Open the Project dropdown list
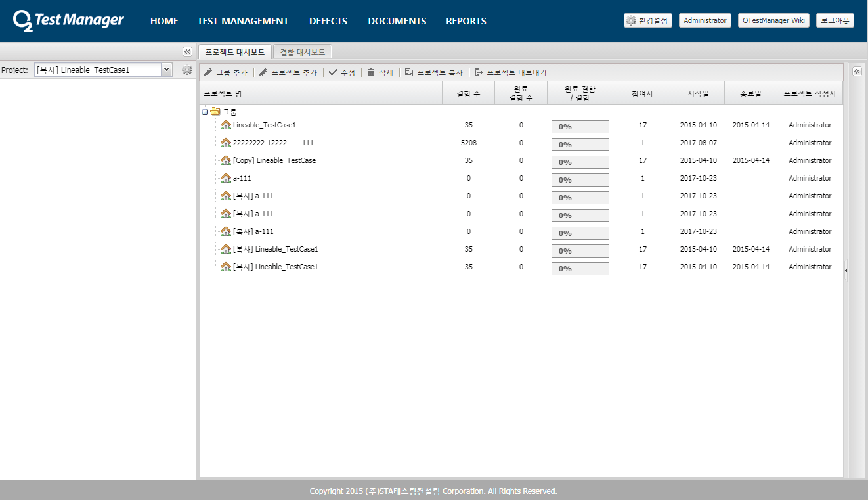 point(166,70)
